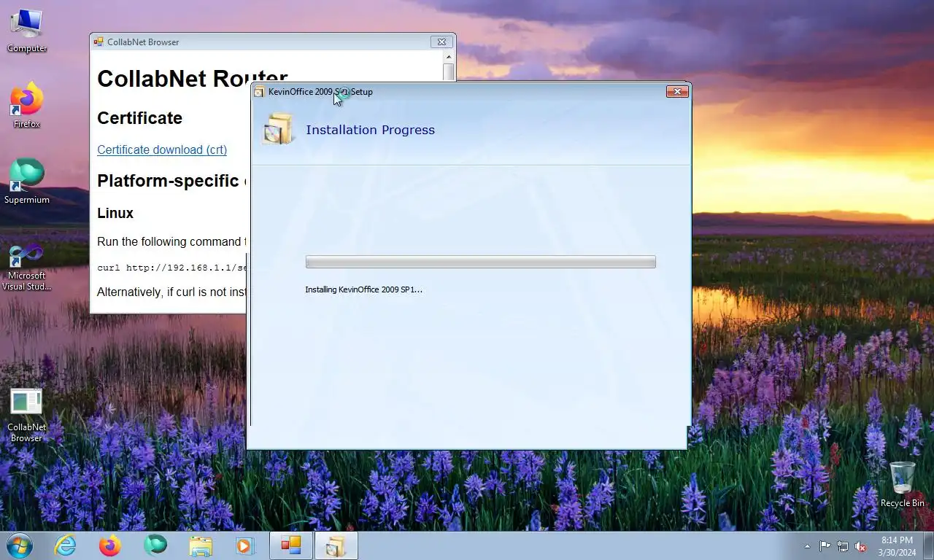
Task: Open the Supermium desktop shortcut
Action: [27, 182]
